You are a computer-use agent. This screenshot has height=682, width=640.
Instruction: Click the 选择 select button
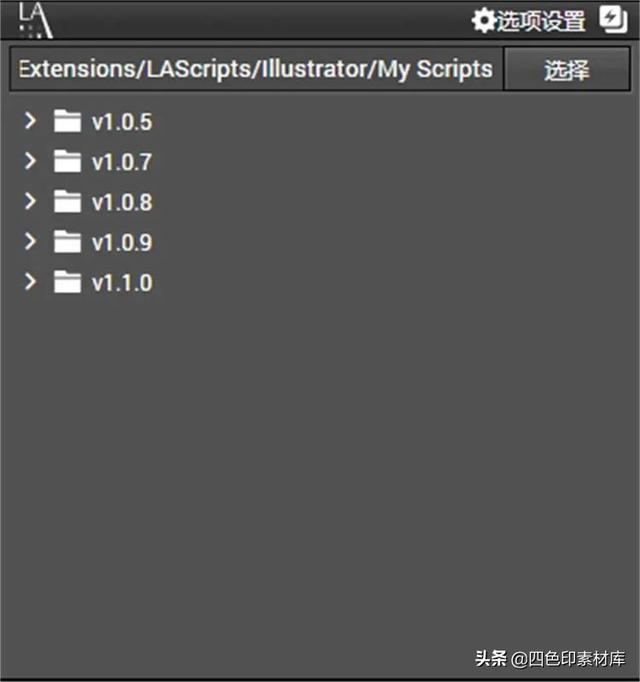tap(566, 69)
